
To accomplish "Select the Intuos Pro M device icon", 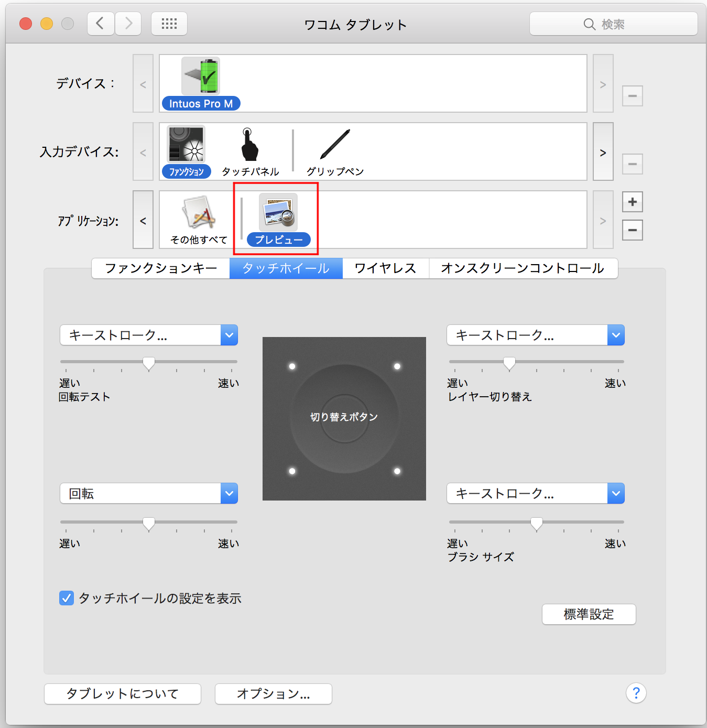I will click(201, 77).
